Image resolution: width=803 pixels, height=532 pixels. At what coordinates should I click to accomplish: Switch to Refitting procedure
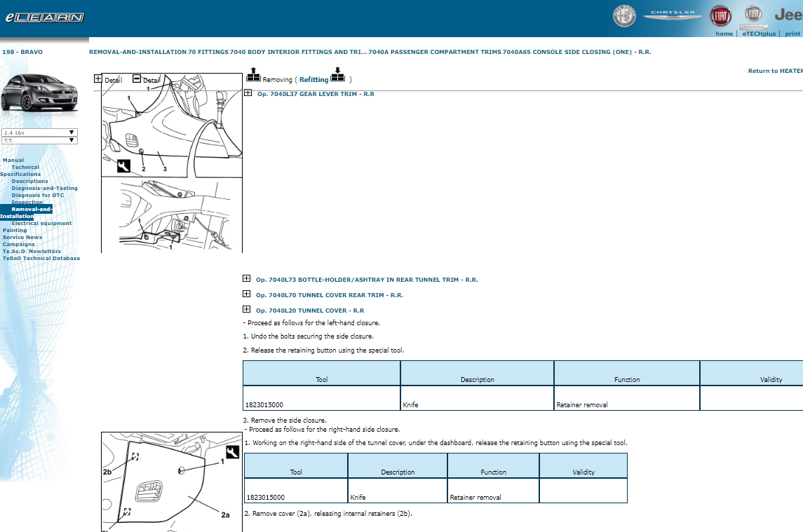314,79
